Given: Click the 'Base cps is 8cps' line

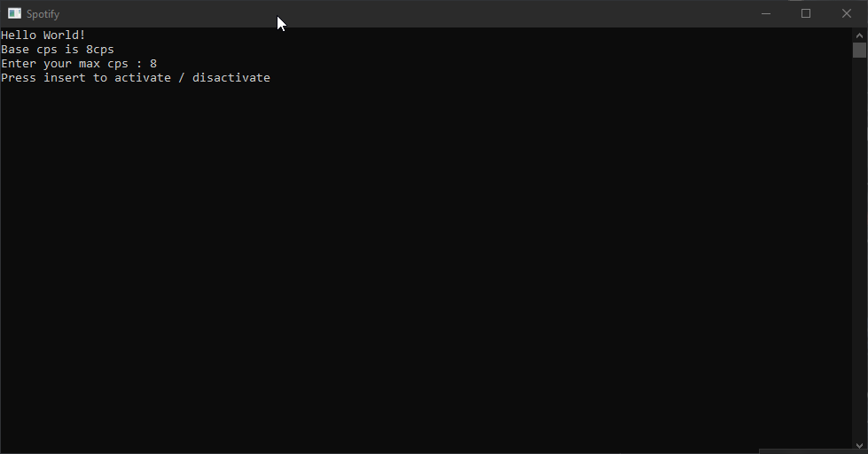Looking at the screenshot, I should 58,50.
